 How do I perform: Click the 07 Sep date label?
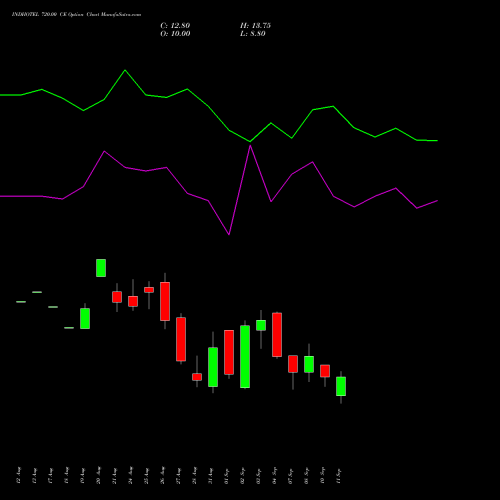click(291, 475)
